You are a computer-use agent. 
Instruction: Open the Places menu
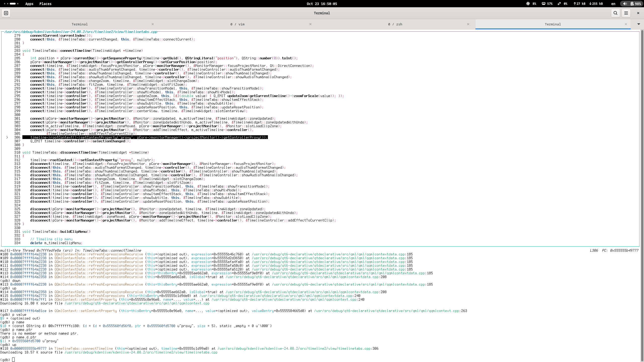[x=45, y=4]
